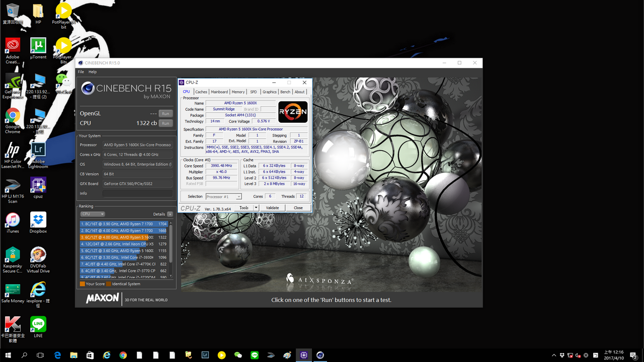Viewport: 644px width, 362px height.
Task: Open the 卡巴斯基安全軟體 desktop icon
Action: [13, 329]
